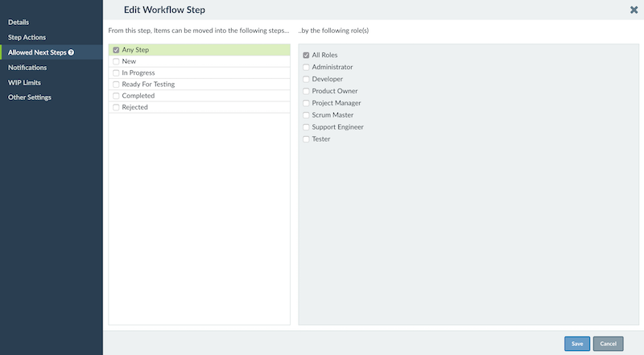
Task: Click the 'Ready For Testing' step label
Action: [x=148, y=85]
